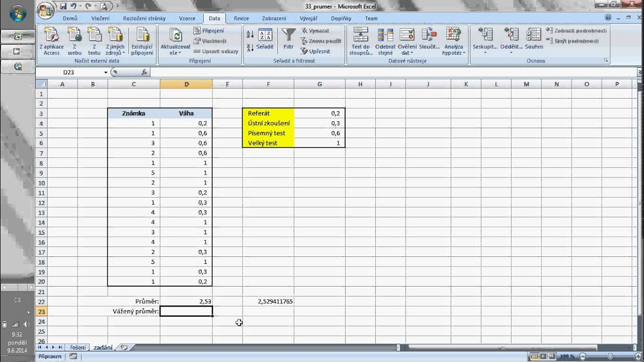Viewport: 644px width, 362px height.
Task: Open Excel Help question mark
Action: point(608,17)
